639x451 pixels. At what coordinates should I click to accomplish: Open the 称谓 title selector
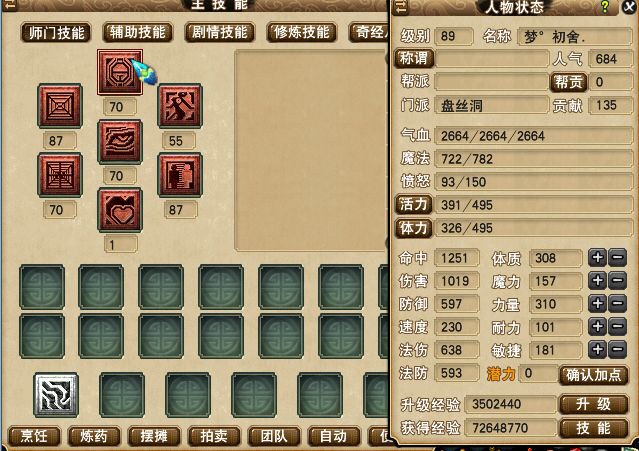pyautogui.click(x=414, y=58)
